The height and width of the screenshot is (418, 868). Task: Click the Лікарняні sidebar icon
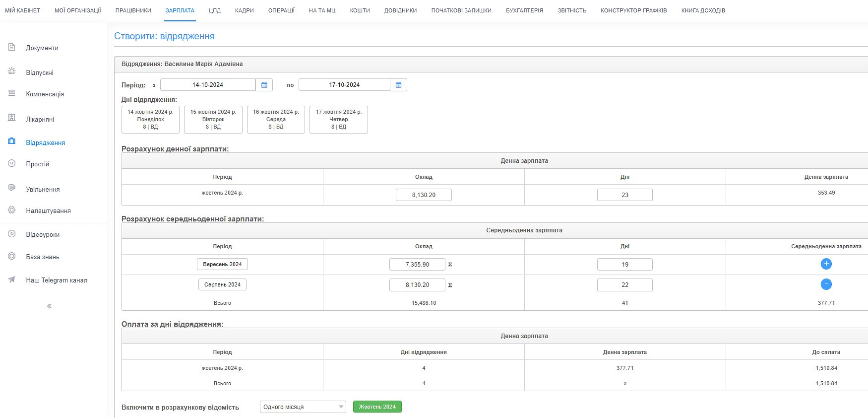(x=12, y=118)
